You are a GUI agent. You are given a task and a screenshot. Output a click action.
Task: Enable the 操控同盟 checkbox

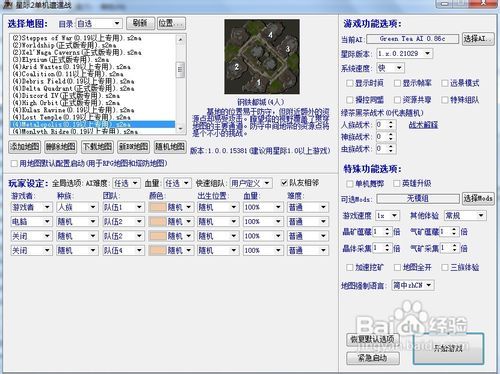click(350, 100)
